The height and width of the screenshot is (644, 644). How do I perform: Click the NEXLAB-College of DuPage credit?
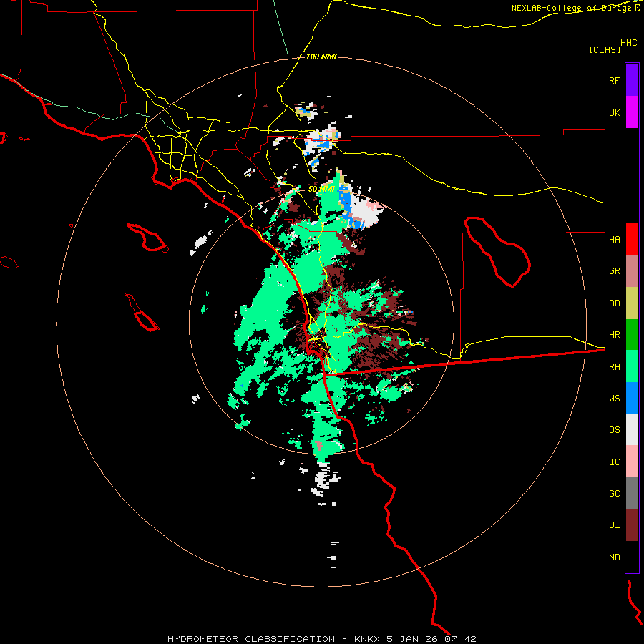tap(572, 8)
